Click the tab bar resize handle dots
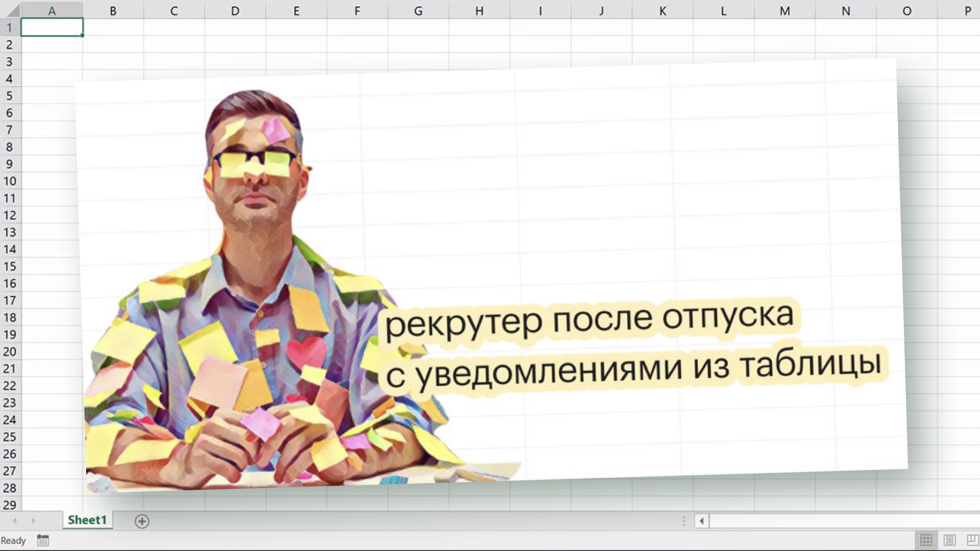Image resolution: width=980 pixels, height=551 pixels. [x=684, y=521]
